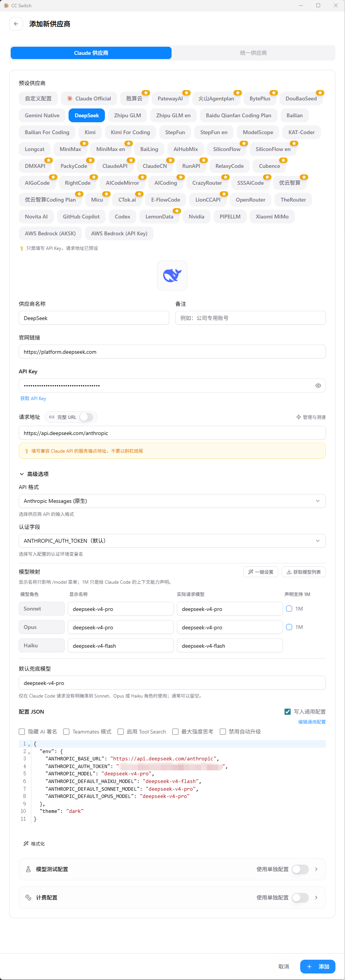Viewport: 345px width, 980px height.
Task: Click the CC Switch app icon in title bar
Action: [x=6, y=5]
